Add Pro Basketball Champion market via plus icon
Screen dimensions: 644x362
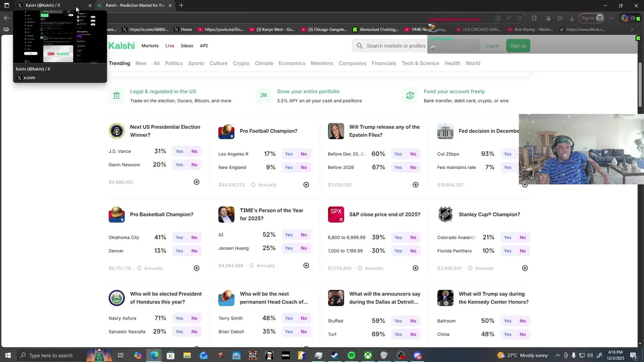(197, 268)
